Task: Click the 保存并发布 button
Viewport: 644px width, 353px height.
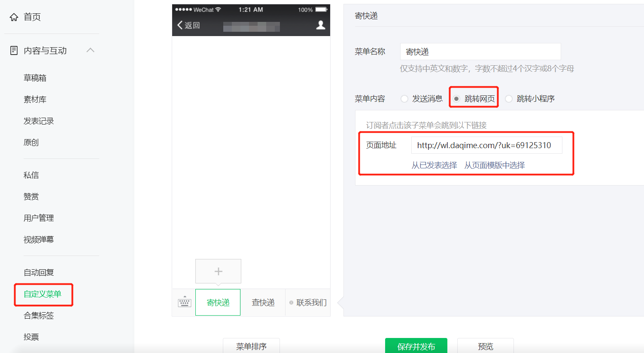Action: point(416,346)
